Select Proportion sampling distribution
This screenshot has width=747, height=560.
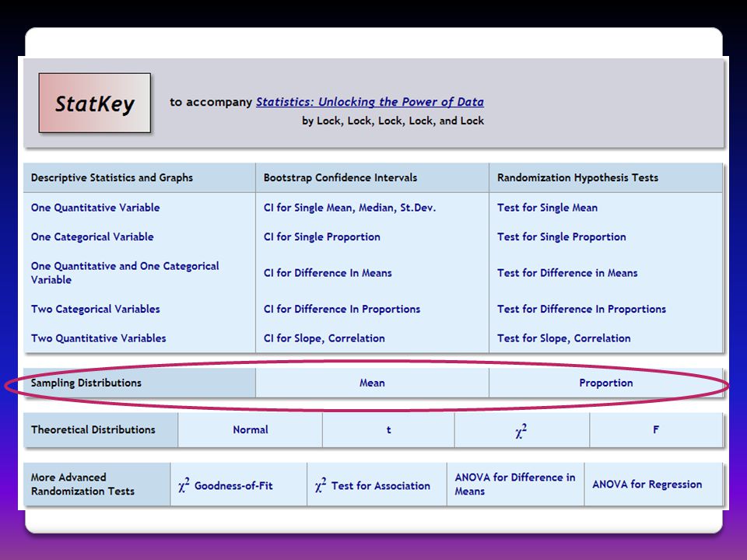(606, 383)
